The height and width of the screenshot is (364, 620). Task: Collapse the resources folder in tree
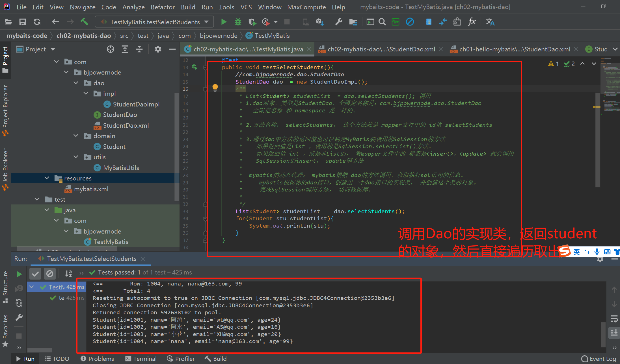pos(47,178)
